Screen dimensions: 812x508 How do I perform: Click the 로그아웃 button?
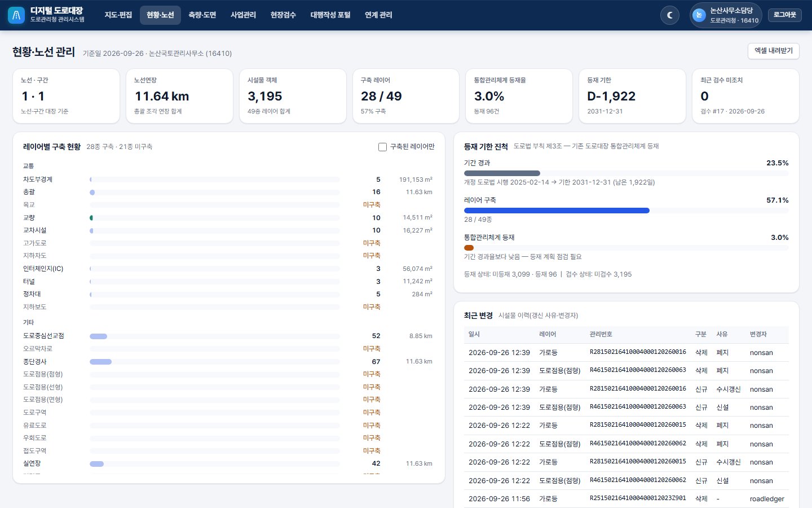click(x=785, y=15)
